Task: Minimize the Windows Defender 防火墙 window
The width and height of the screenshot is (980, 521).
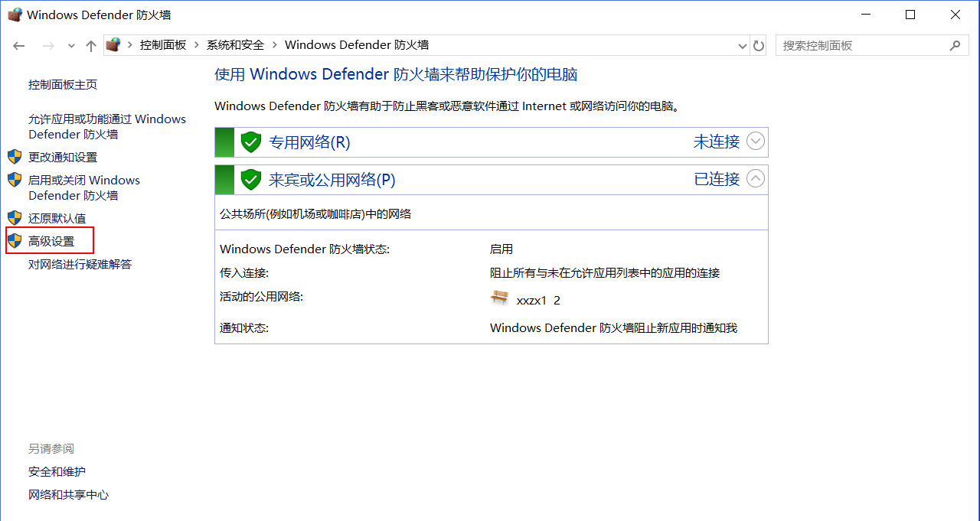Action: (866, 15)
